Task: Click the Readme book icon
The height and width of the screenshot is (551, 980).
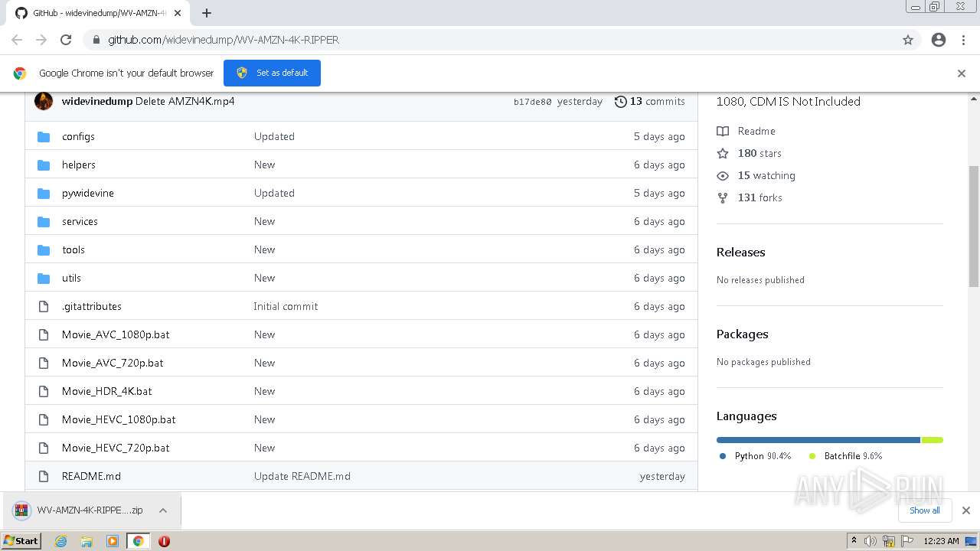Action: pyautogui.click(x=723, y=131)
